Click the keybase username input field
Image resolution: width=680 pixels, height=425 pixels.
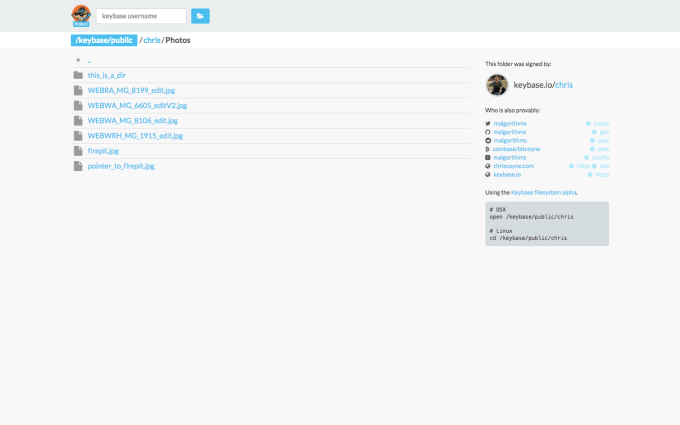(x=141, y=16)
